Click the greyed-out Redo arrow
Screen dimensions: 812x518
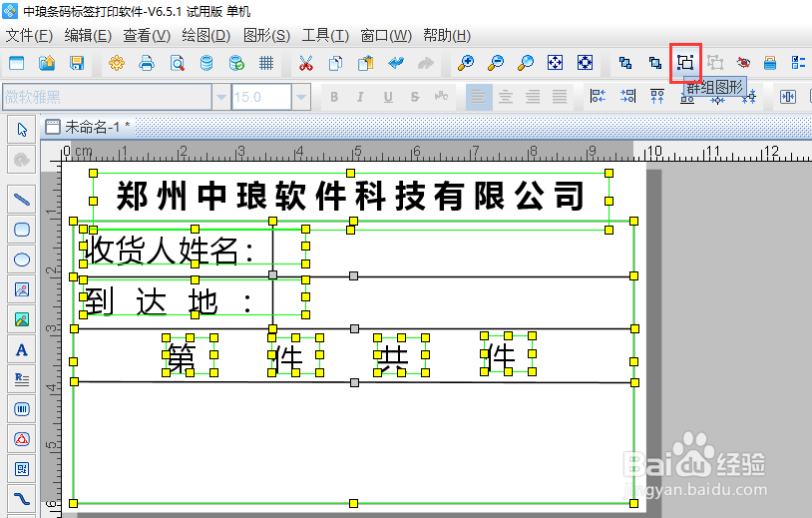pos(426,63)
